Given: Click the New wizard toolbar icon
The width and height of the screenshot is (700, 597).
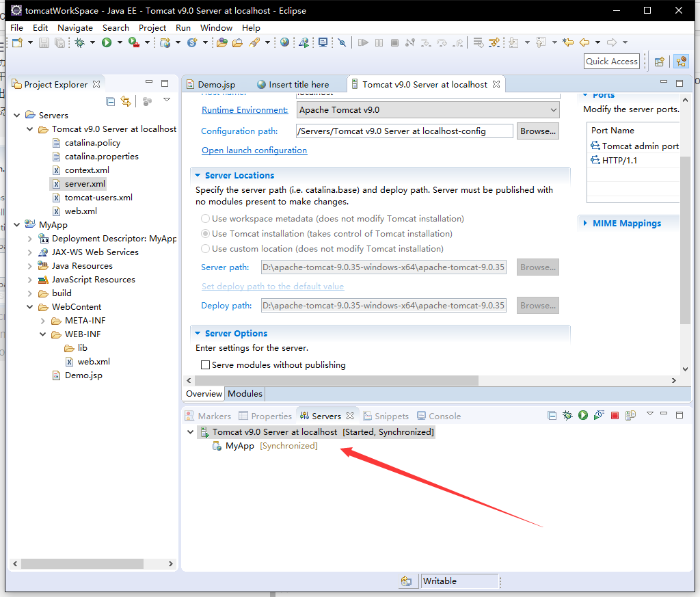Looking at the screenshot, I should 17,42.
